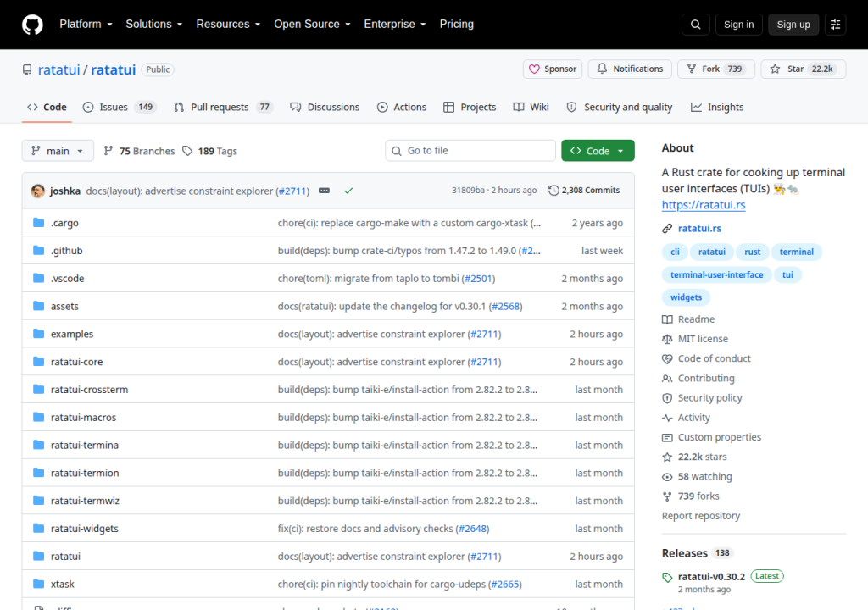Open the Security and quality tab
The height and width of the screenshot is (610, 868).
[620, 107]
